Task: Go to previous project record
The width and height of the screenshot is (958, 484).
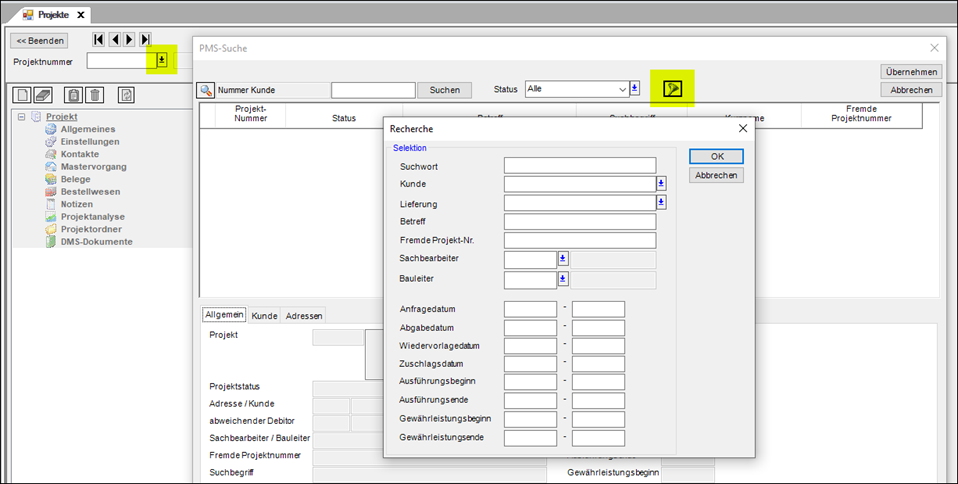Action: pos(114,40)
